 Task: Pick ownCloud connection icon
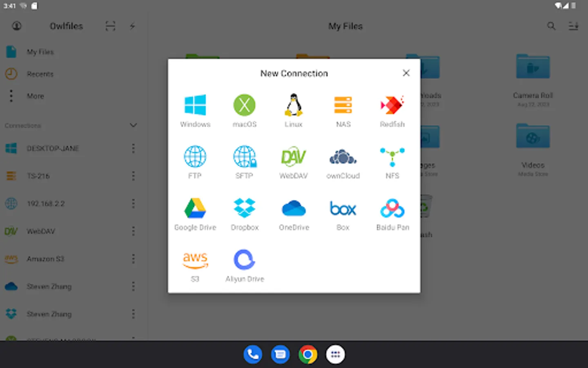point(343,157)
